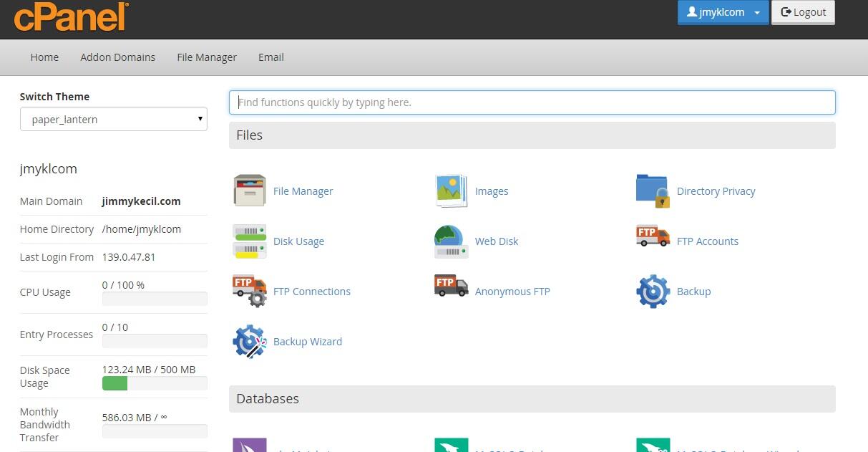868x452 pixels.
Task: Open Addon Domains in the navigation bar
Action: tap(117, 57)
